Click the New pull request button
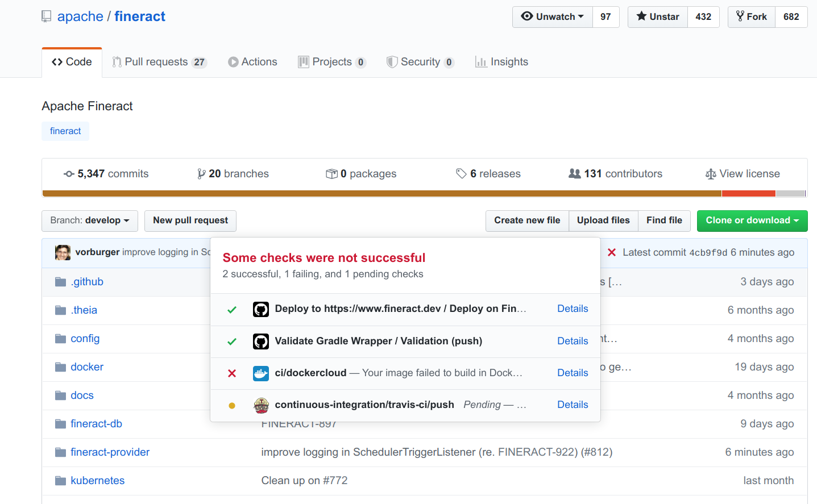Screen dimensions: 817x504 coord(190,221)
